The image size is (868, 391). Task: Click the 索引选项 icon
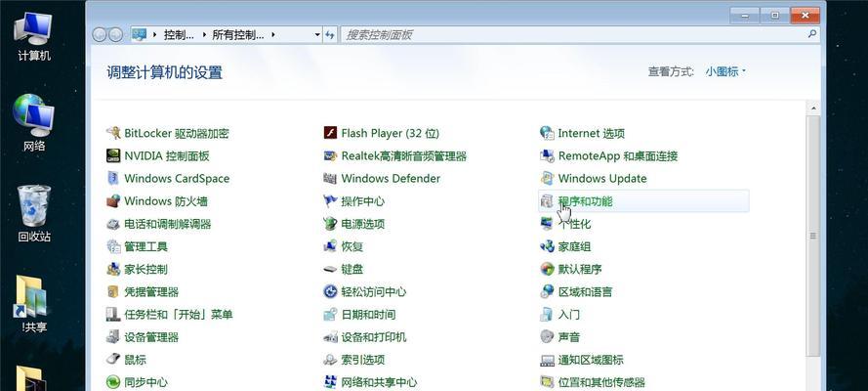tap(330, 360)
